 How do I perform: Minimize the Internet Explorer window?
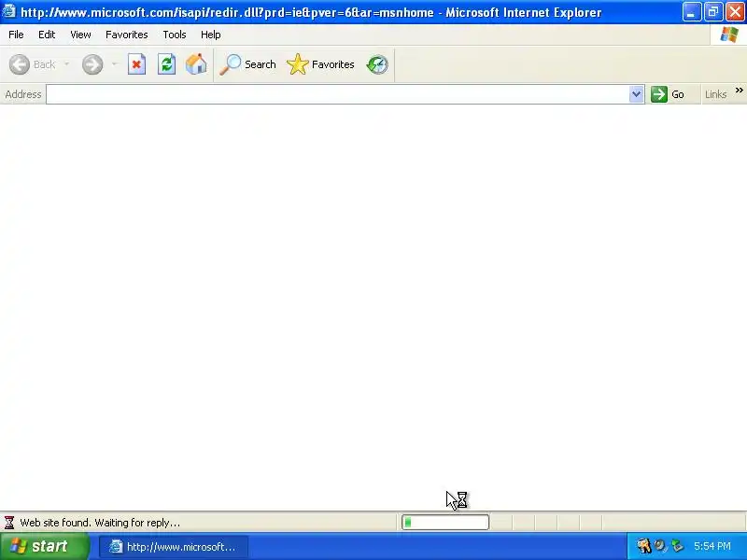691,12
